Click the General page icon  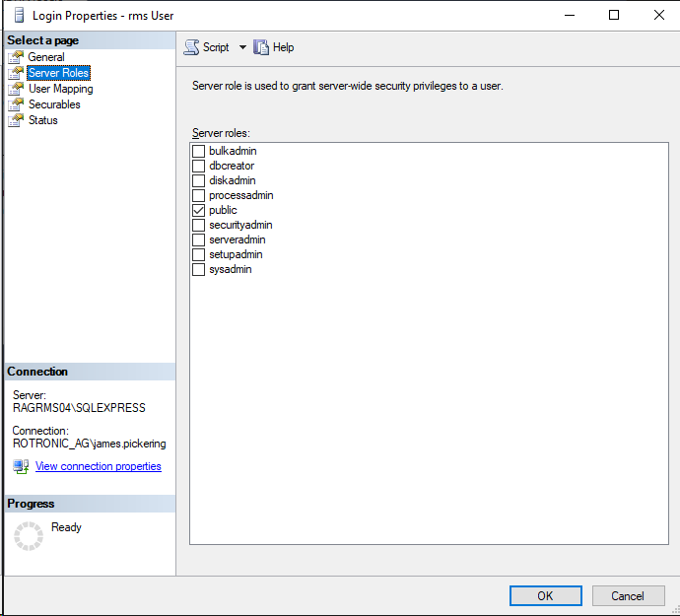[16, 57]
